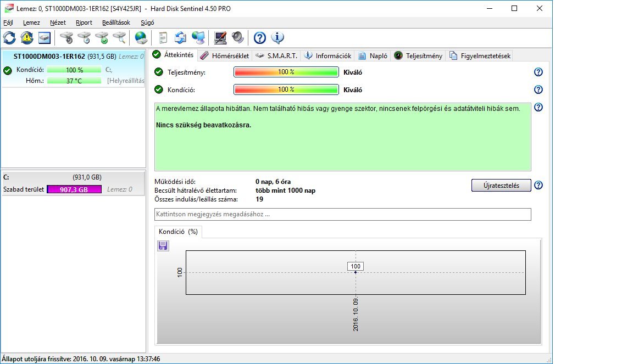Open the Riport menu

click(x=84, y=23)
